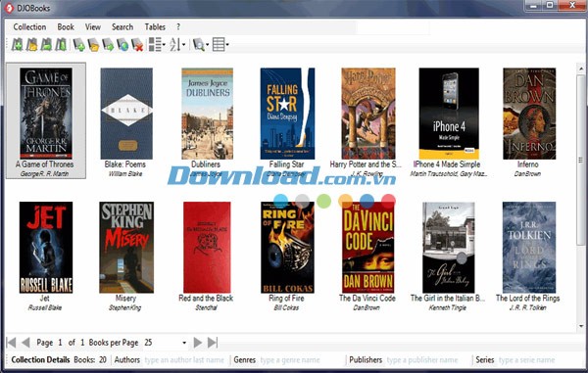Open the A-Z sort dropdown arrow
The height and width of the screenshot is (373, 588).
point(184,45)
